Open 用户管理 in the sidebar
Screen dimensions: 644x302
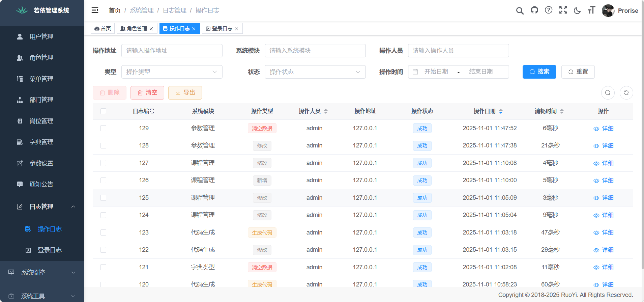[41, 36]
